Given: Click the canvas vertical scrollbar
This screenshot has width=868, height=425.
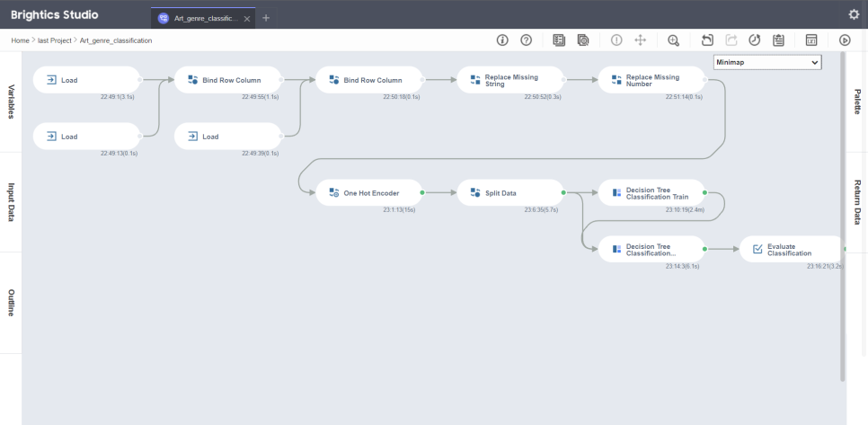Looking at the screenshot, I should tap(842, 216).
